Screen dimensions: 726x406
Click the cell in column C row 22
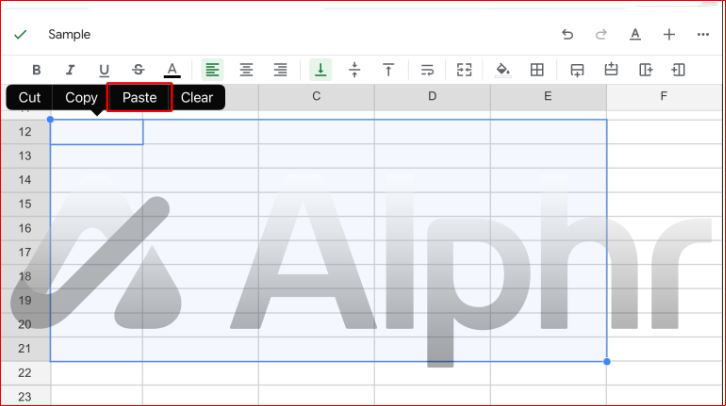[x=316, y=373]
